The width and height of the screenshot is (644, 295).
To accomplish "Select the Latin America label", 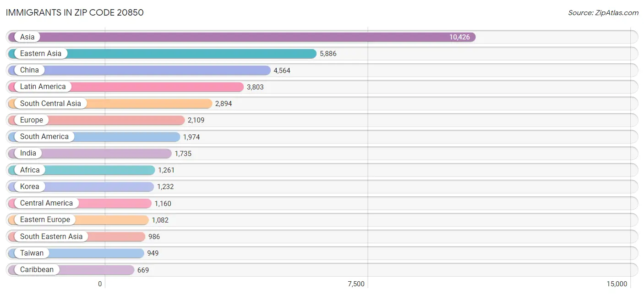I will click(x=43, y=86).
